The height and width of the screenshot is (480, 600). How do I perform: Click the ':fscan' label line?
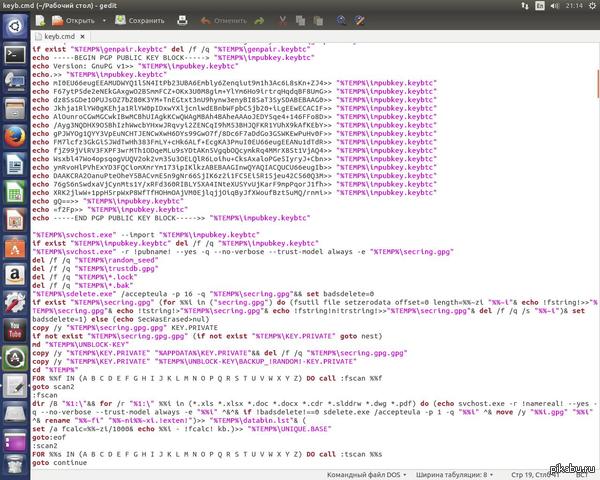click(45, 395)
